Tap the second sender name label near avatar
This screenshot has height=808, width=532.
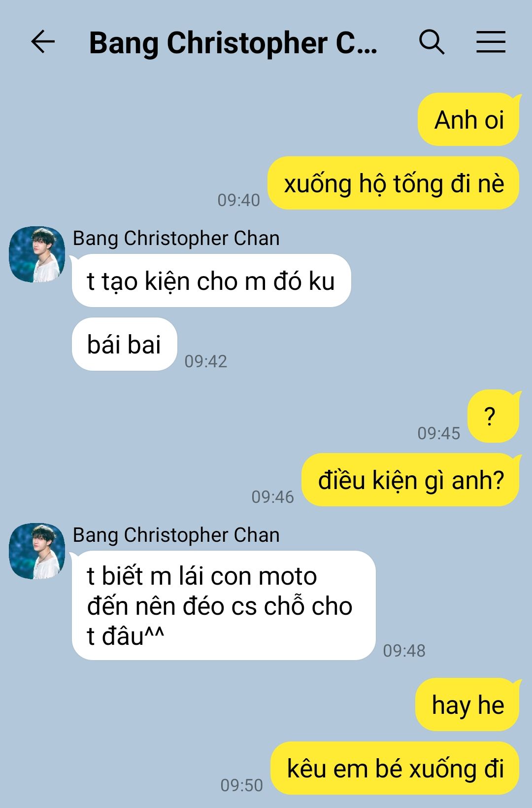(x=176, y=535)
